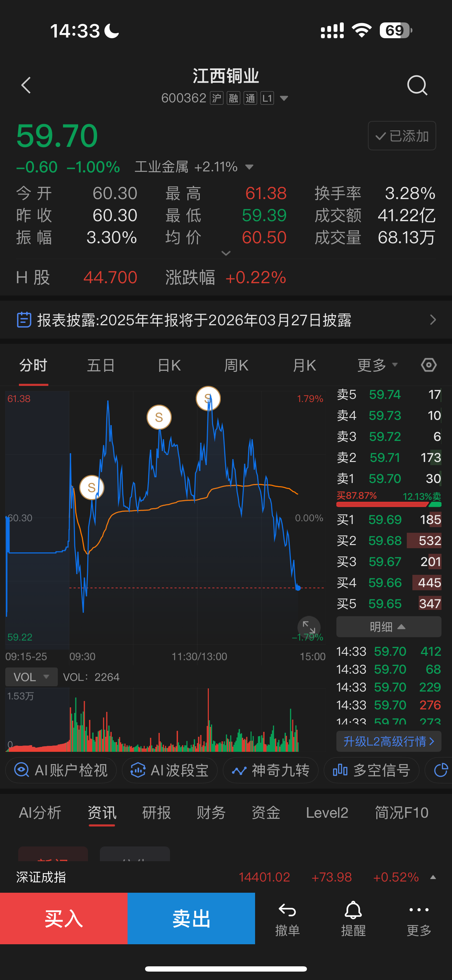Image resolution: width=452 pixels, height=980 pixels.
Task: Tap the 撤单 cancel order icon
Action: (287, 918)
